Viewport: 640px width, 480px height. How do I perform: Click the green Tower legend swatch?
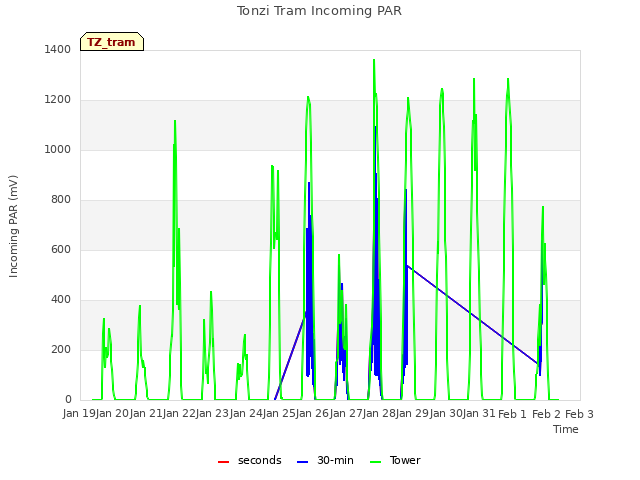coord(375,462)
